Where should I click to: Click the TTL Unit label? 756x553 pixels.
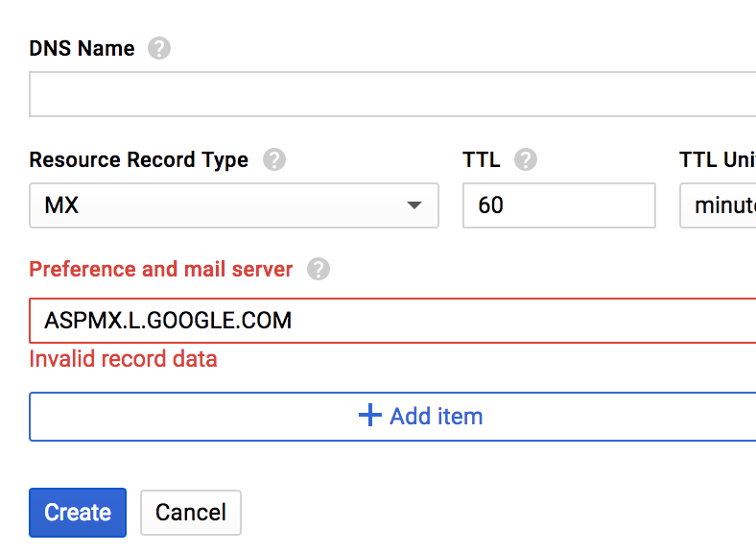pyautogui.click(x=717, y=160)
